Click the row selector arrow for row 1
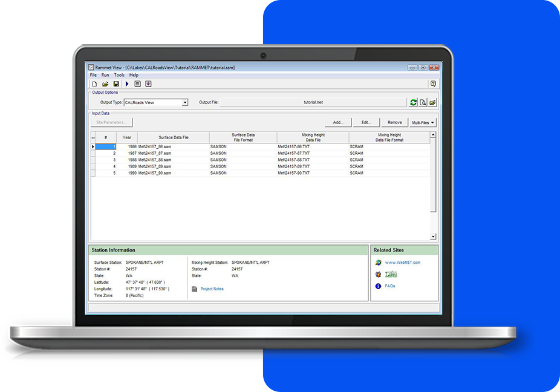The width and height of the screenshot is (560, 392). click(x=93, y=147)
